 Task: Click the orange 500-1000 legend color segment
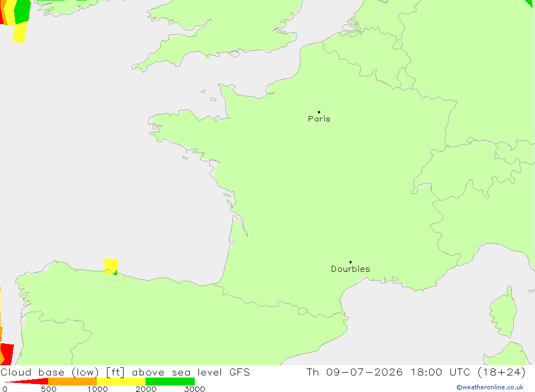[73, 381]
